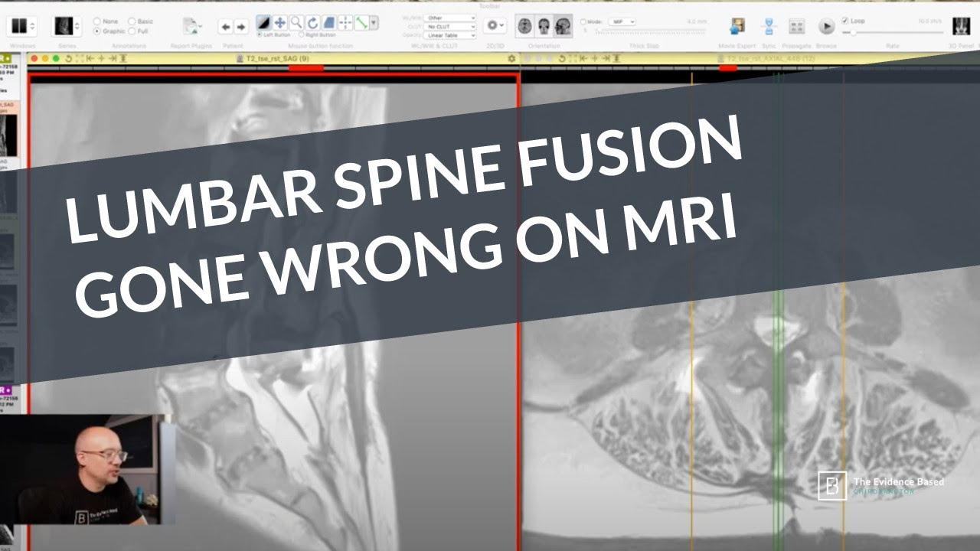Toggle the Loop checkbox
Screen dimensions: 980x551
844,21
